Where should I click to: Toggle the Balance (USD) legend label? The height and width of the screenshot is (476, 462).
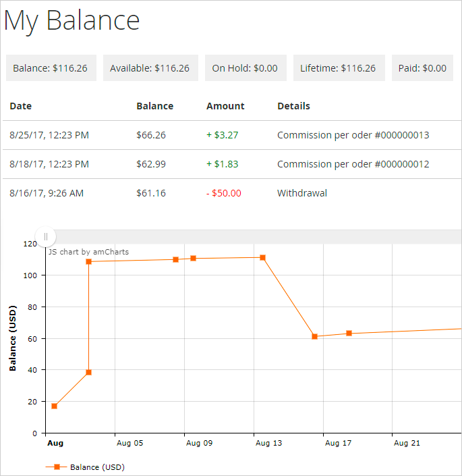click(x=97, y=467)
